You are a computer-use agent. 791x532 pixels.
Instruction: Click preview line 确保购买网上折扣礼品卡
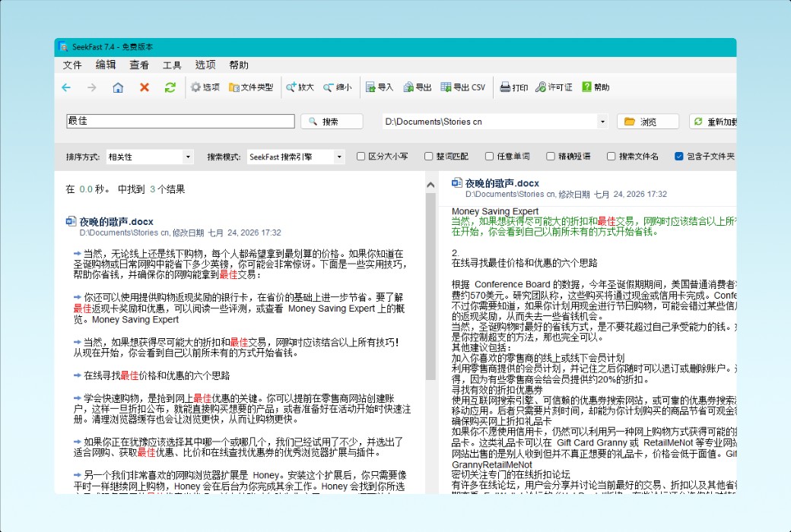tap(501, 421)
